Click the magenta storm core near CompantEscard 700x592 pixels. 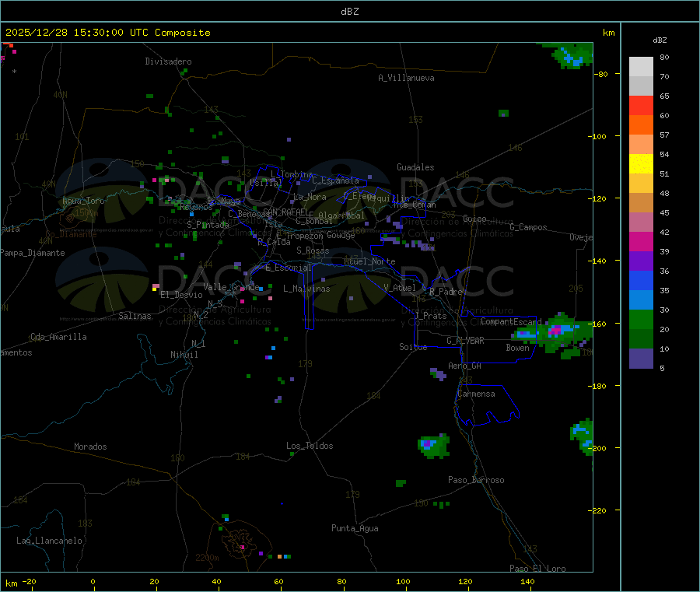(555, 331)
